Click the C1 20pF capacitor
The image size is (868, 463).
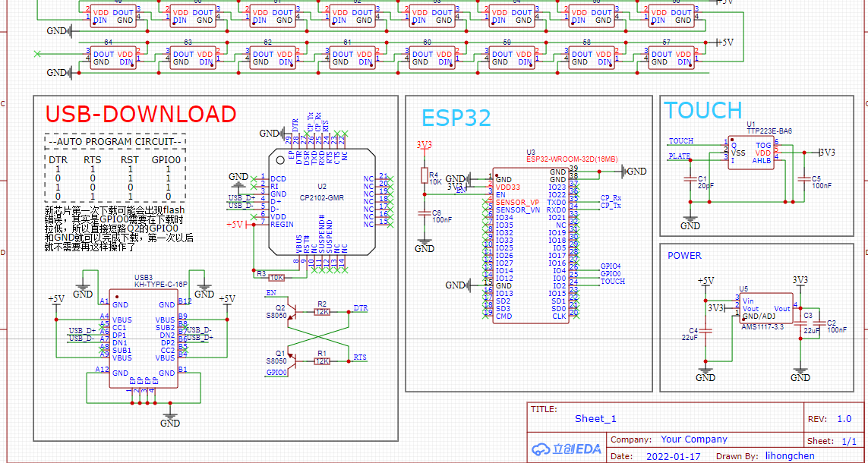pyautogui.click(x=690, y=178)
